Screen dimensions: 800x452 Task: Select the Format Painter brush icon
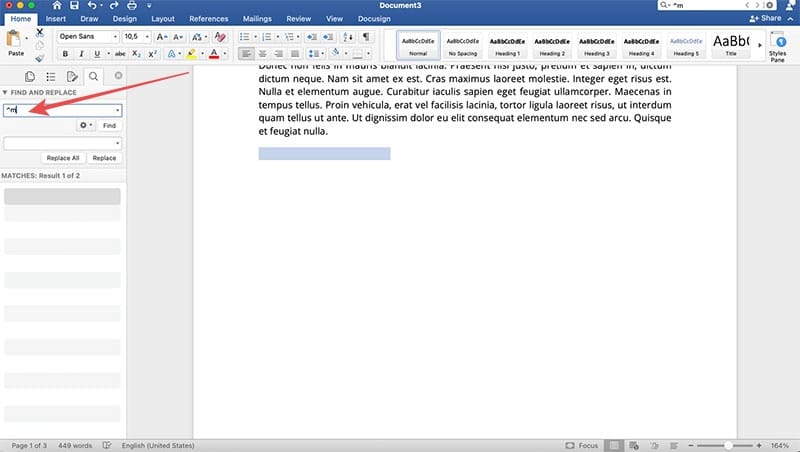point(40,58)
